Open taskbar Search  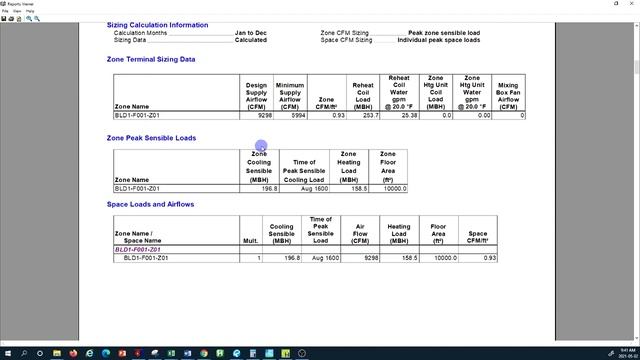(x=24, y=353)
